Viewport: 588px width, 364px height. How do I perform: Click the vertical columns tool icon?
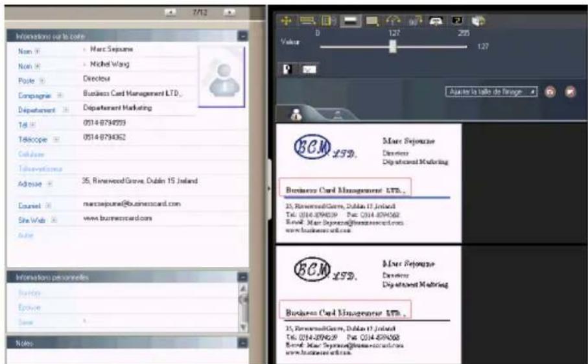(327, 21)
